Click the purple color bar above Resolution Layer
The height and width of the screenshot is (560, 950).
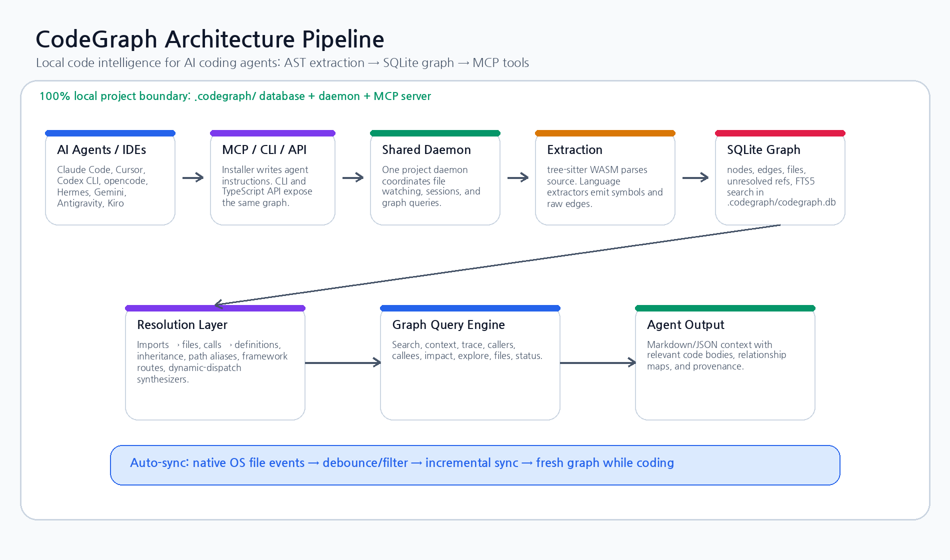[215, 308]
